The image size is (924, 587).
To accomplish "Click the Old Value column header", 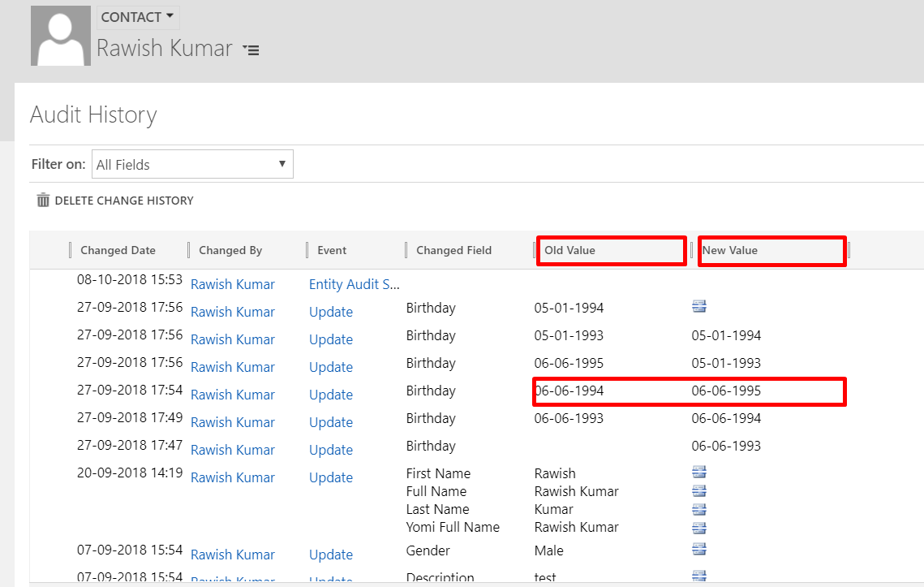I will coord(569,250).
